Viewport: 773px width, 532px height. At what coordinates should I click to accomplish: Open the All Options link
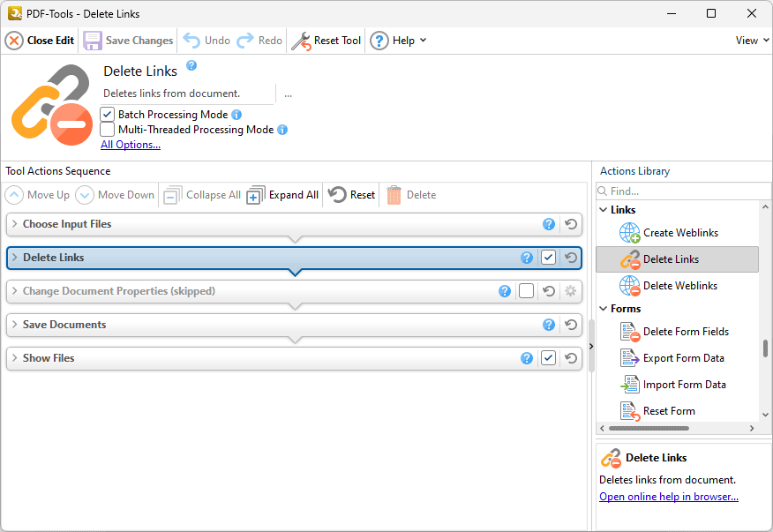[x=131, y=145]
